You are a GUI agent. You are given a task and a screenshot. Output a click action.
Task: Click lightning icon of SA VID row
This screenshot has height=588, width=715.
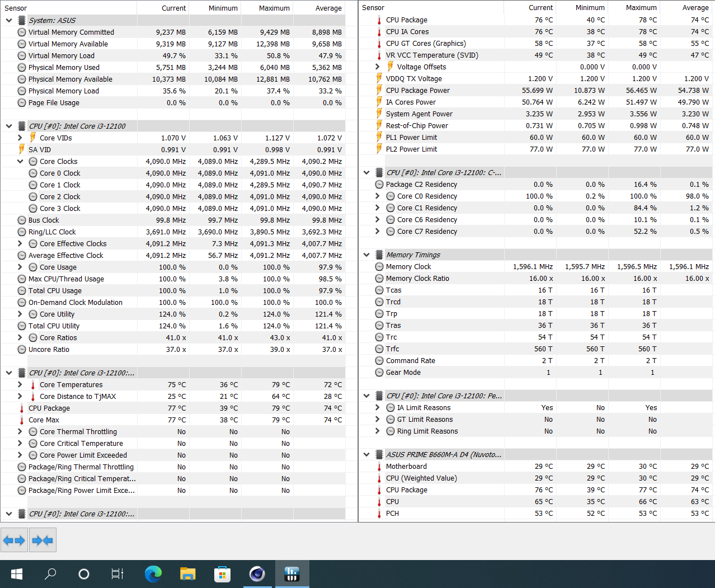(x=22, y=149)
